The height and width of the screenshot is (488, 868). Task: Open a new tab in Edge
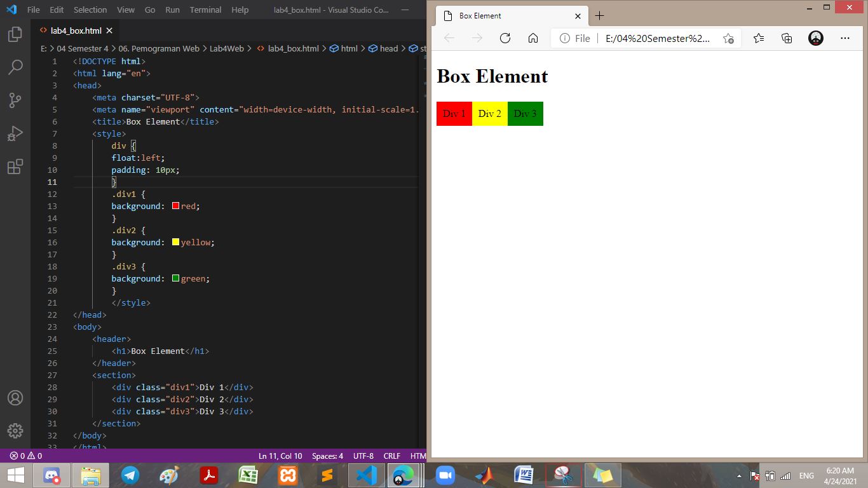[599, 16]
